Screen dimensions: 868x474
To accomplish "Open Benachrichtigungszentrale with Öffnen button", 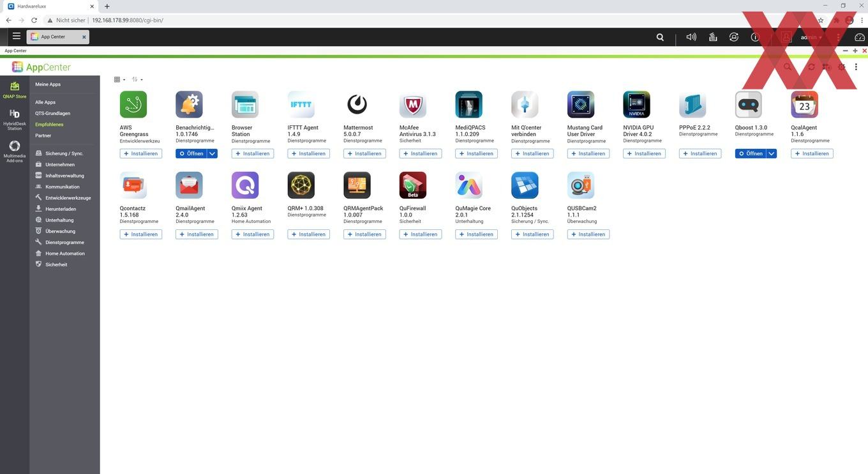I will pyautogui.click(x=191, y=153).
